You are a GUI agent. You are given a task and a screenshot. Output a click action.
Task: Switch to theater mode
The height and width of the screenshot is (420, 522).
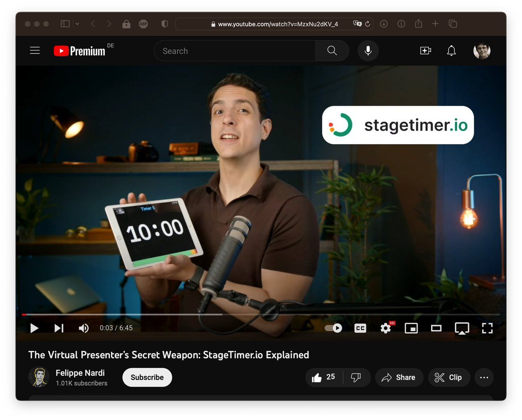436,328
